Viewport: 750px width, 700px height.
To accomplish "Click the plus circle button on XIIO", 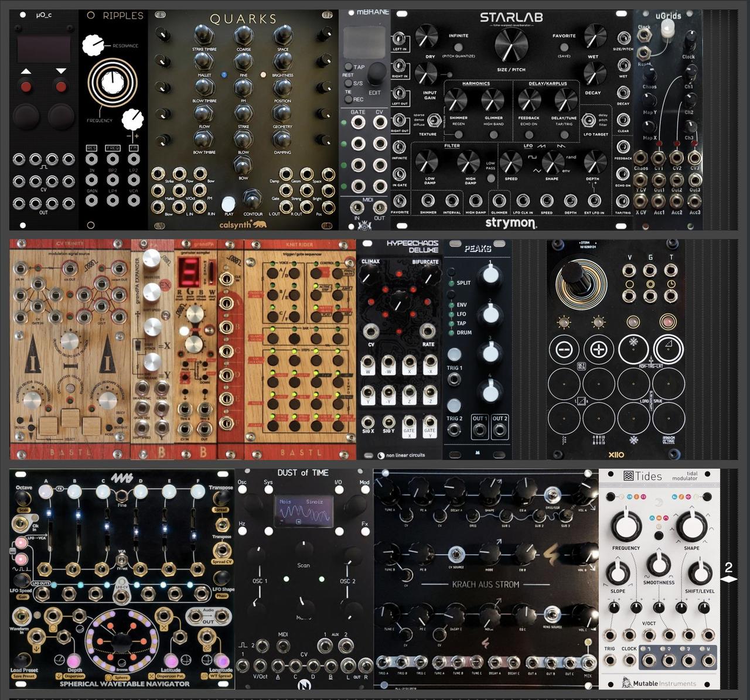I will [598, 350].
